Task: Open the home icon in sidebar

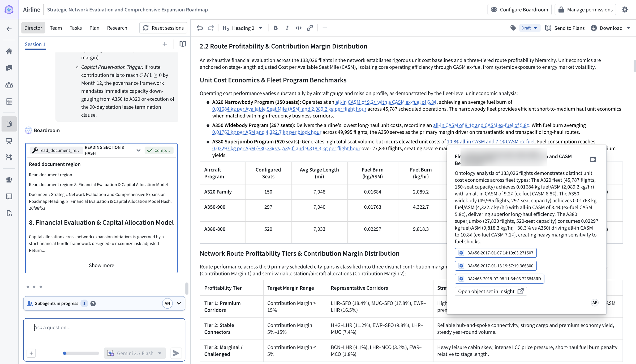Action: [x=9, y=51]
